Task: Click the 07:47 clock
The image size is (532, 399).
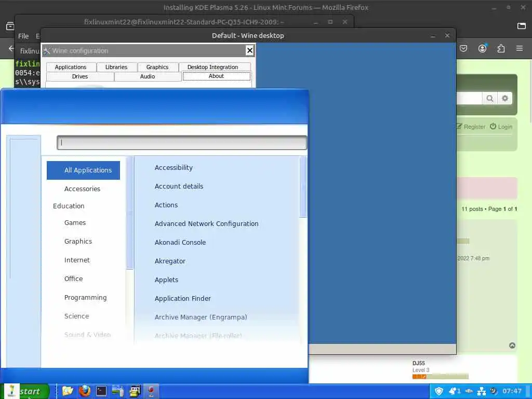Action: 512,391
